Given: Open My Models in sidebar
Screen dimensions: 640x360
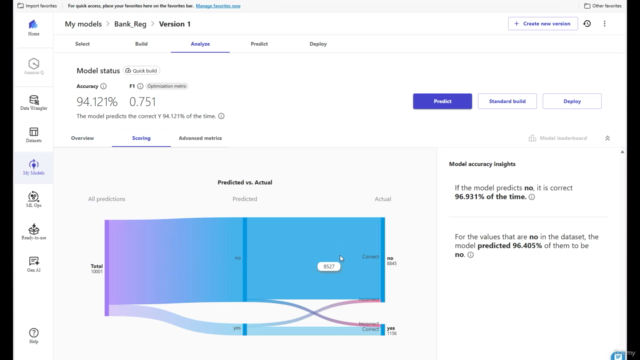Looking at the screenshot, I should (x=33, y=167).
